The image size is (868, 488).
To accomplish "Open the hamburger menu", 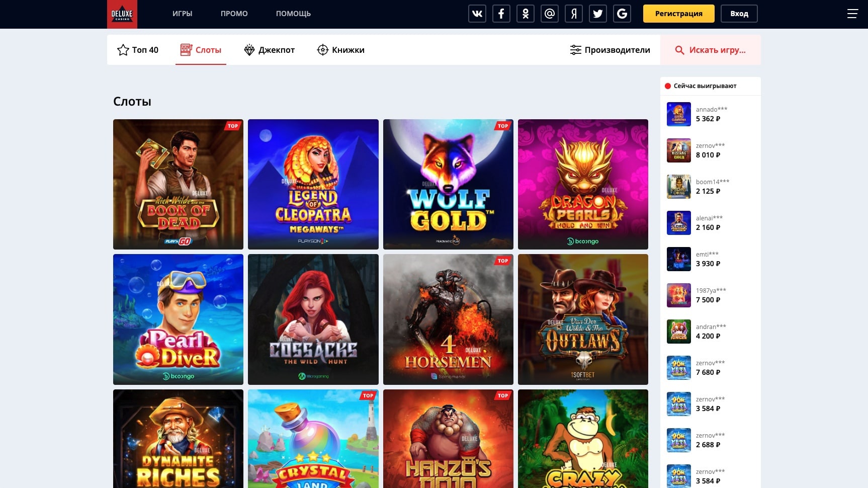I will pyautogui.click(x=852, y=14).
